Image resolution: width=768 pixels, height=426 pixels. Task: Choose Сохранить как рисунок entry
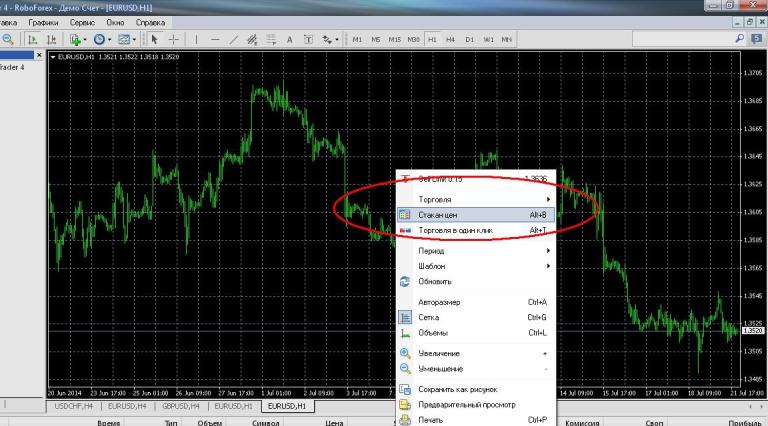476,390
